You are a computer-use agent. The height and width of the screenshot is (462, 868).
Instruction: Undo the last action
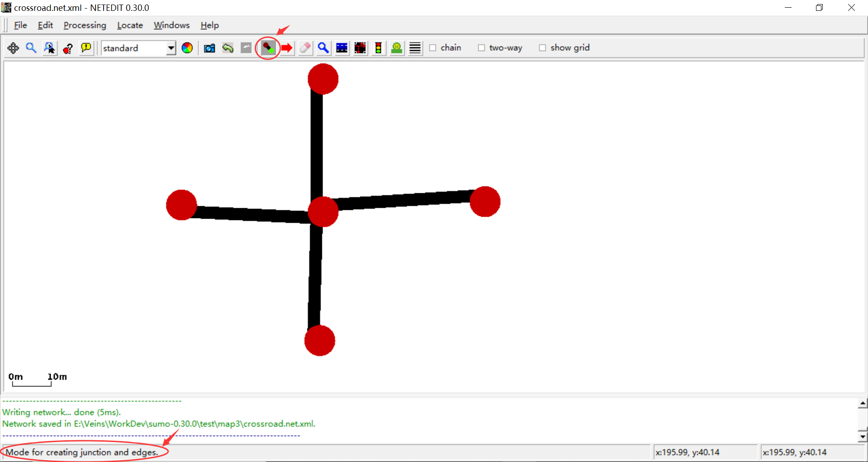click(228, 48)
